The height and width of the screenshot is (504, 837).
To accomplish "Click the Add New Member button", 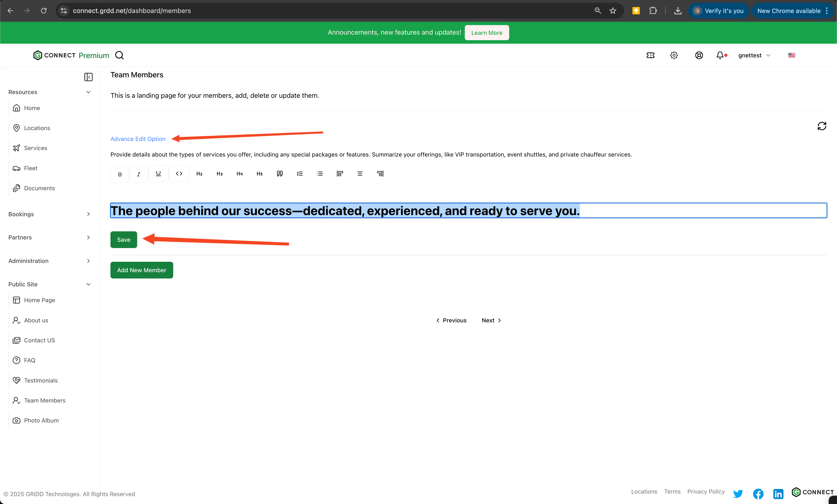I will tap(142, 270).
